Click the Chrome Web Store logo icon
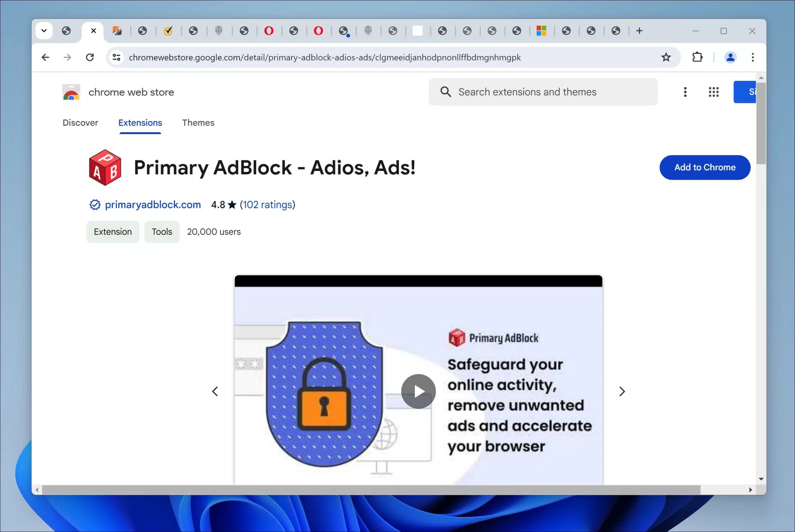The height and width of the screenshot is (532, 795). coord(71,92)
